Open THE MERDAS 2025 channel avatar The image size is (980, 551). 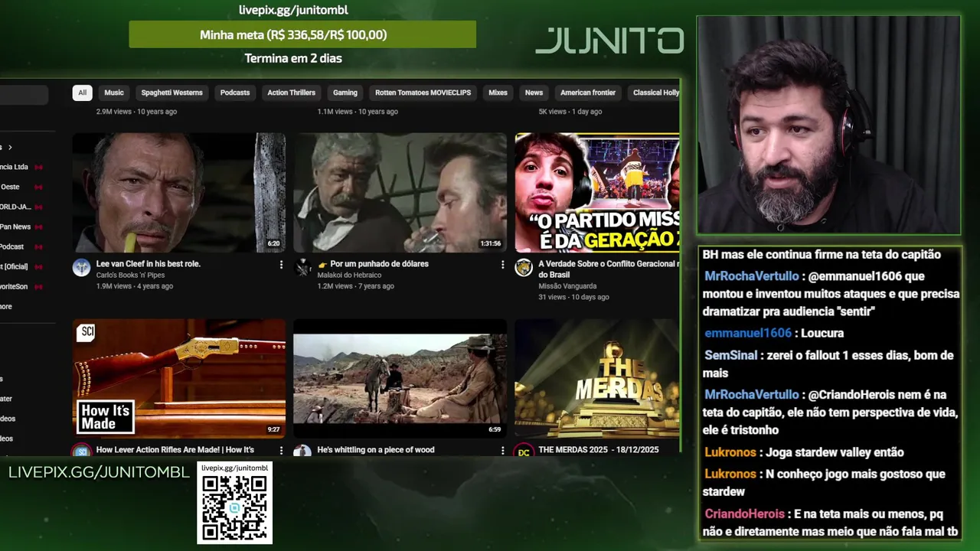pos(524,451)
